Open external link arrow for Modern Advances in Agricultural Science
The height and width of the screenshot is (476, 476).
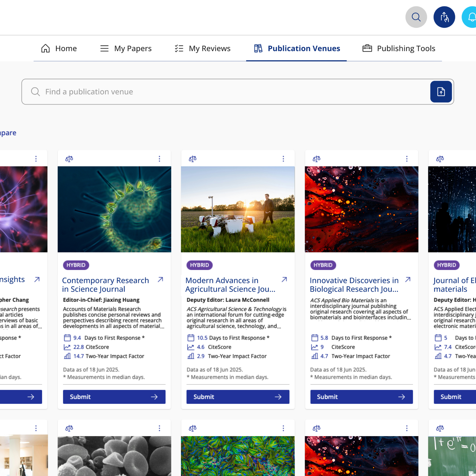(284, 279)
